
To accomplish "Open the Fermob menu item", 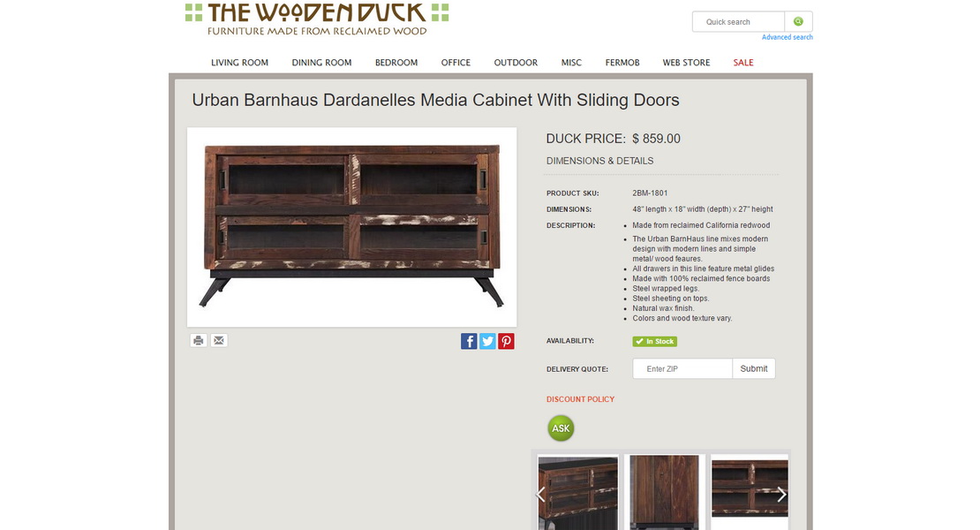I will (622, 63).
